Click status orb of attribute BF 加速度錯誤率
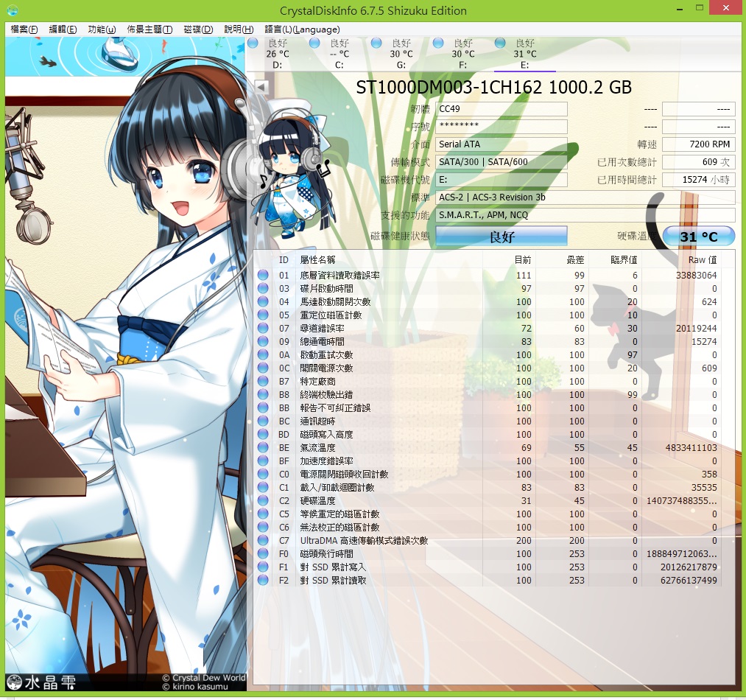746x700 pixels. pyautogui.click(x=263, y=461)
